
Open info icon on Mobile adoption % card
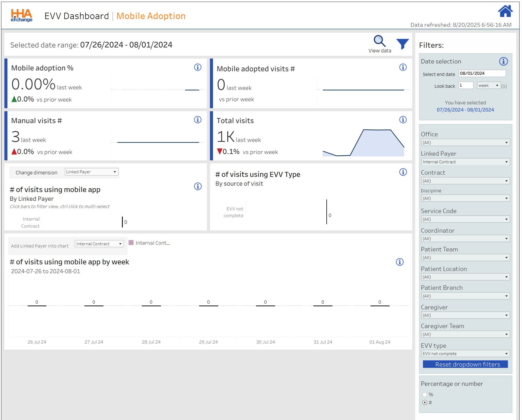click(x=198, y=67)
